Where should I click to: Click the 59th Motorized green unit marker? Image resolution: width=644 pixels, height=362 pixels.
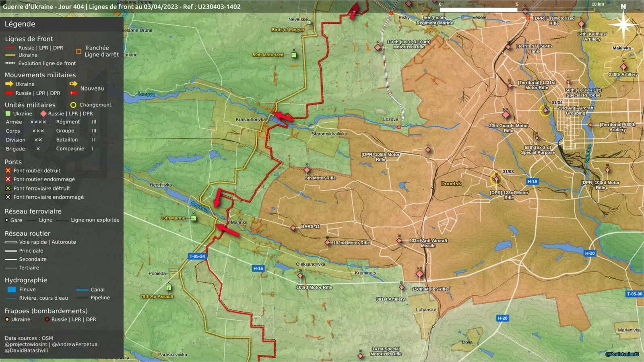(294, 55)
